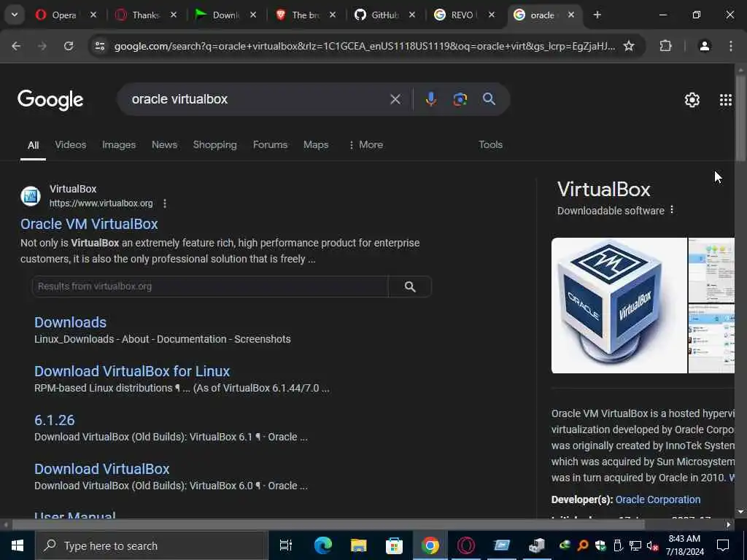The height and width of the screenshot is (560, 747).
Task: Click the volume icon in system tray
Action: click(652, 545)
